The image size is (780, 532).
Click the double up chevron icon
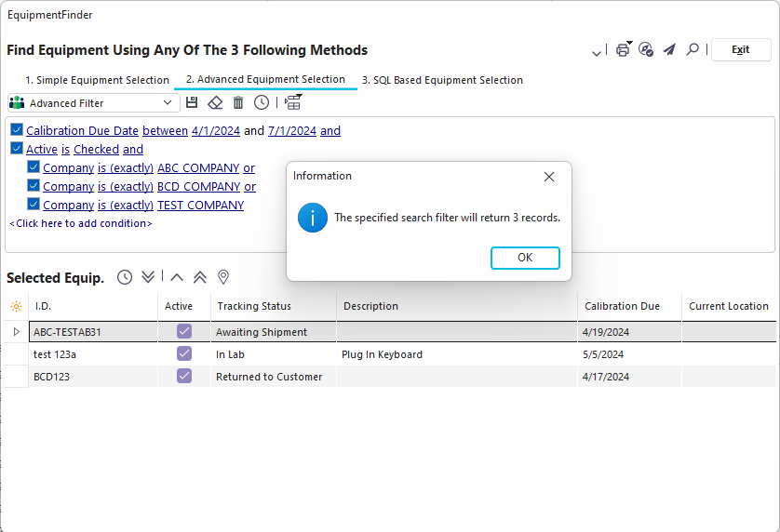(200, 277)
